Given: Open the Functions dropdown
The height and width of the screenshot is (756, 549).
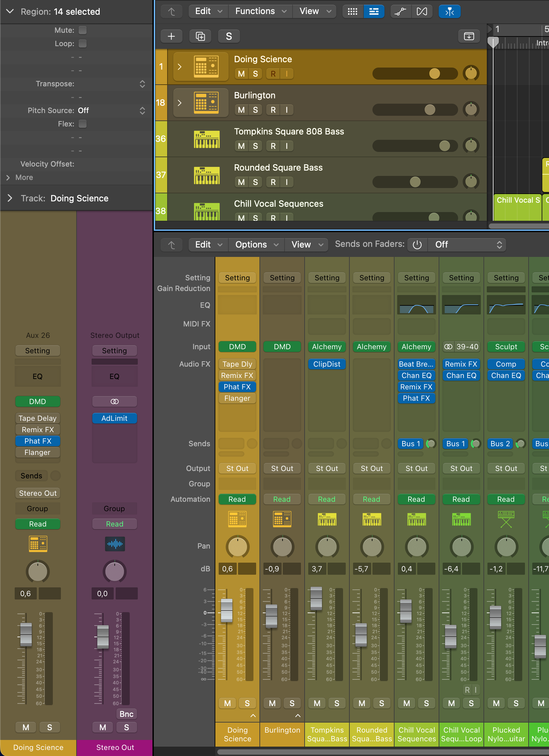Looking at the screenshot, I should (260, 11).
